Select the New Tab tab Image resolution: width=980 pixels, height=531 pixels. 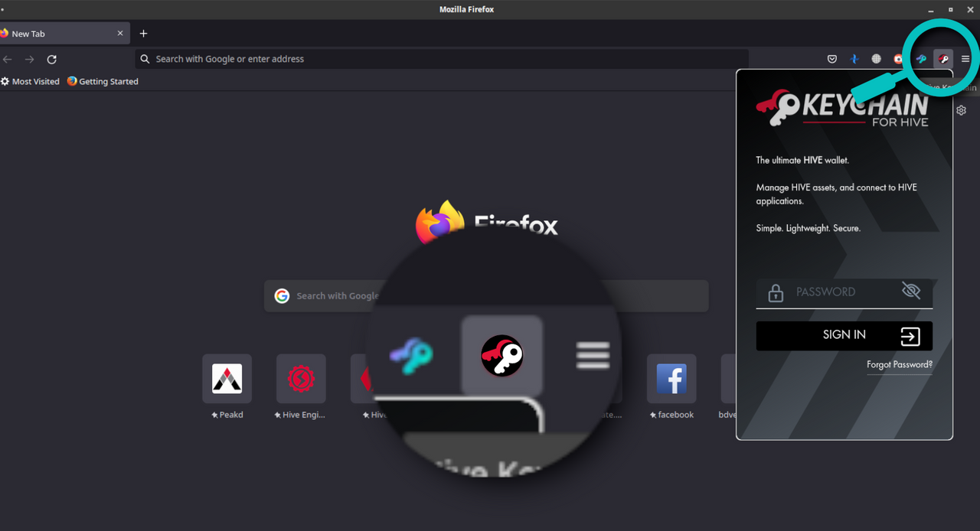(64, 34)
